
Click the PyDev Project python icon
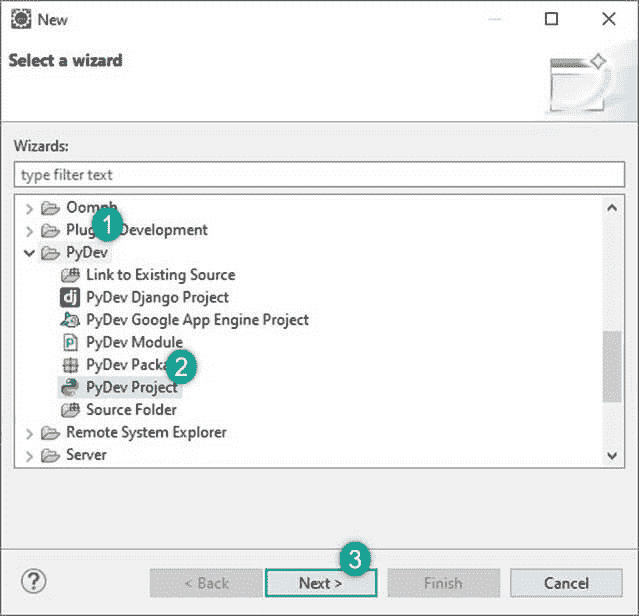click(70, 387)
